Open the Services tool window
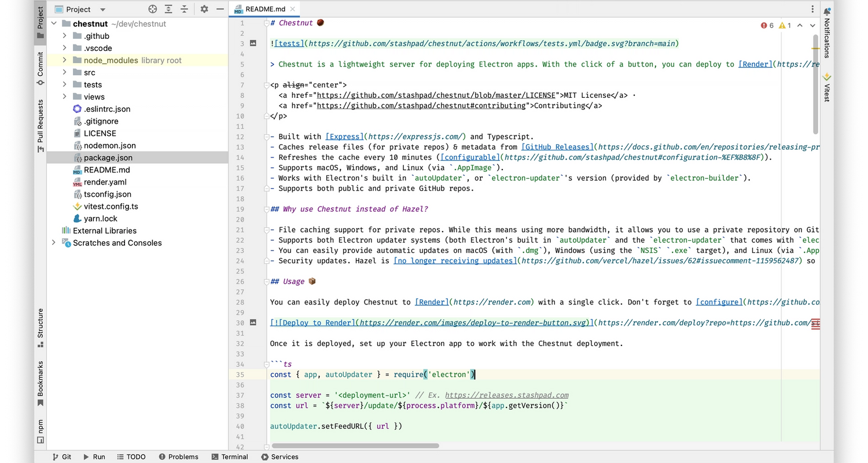Image resolution: width=868 pixels, height=463 pixels. click(x=279, y=457)
